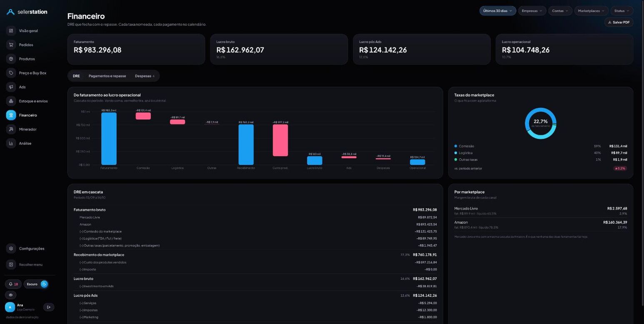This screenshot has height=324, width=644.
Task: Click the Estoque e envios boxes icon
Action: click(11, 101)
